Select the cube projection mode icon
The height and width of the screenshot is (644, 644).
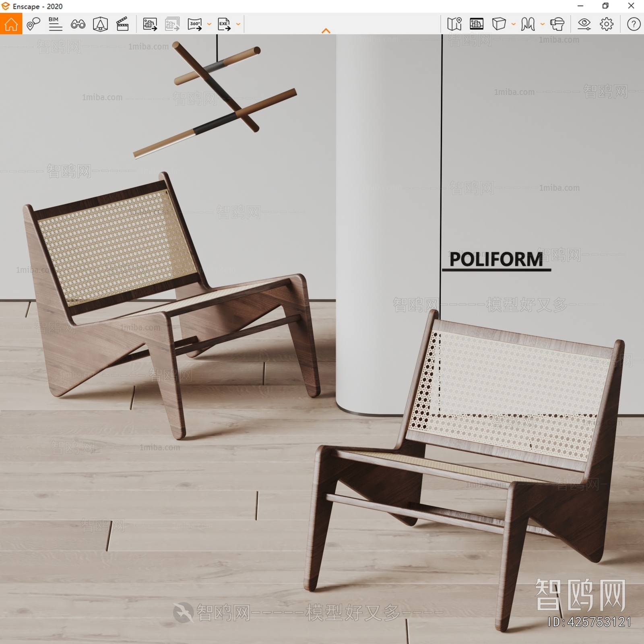point(499,24)
